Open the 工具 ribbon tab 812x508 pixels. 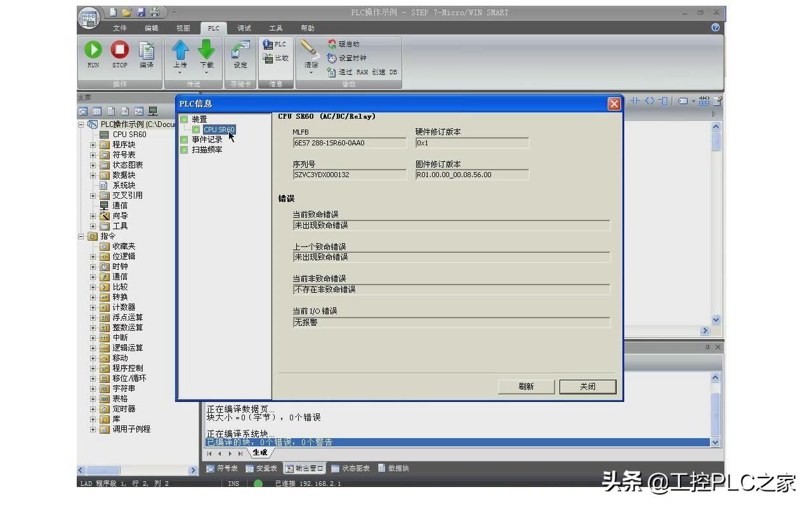tap(276, 28)
